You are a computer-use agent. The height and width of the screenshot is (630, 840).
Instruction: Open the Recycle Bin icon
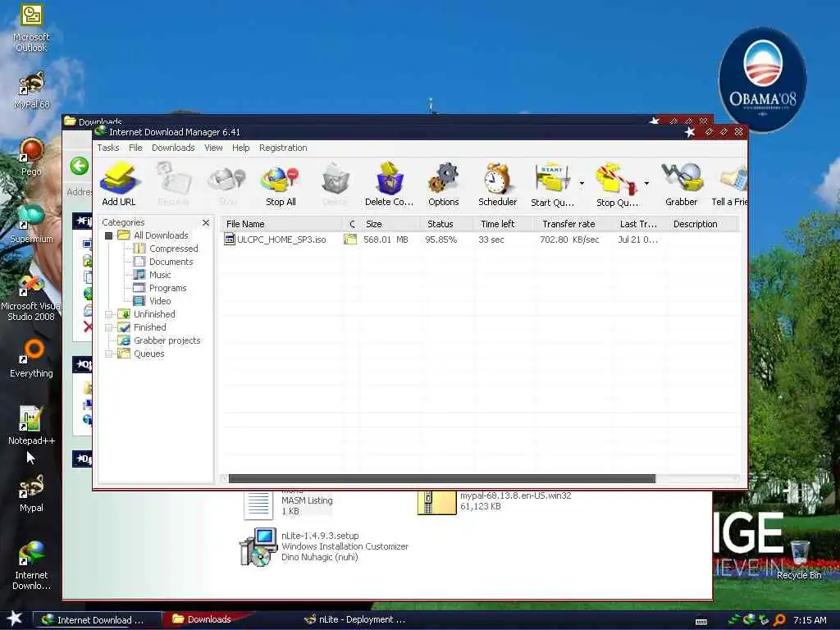coord(799,560)
